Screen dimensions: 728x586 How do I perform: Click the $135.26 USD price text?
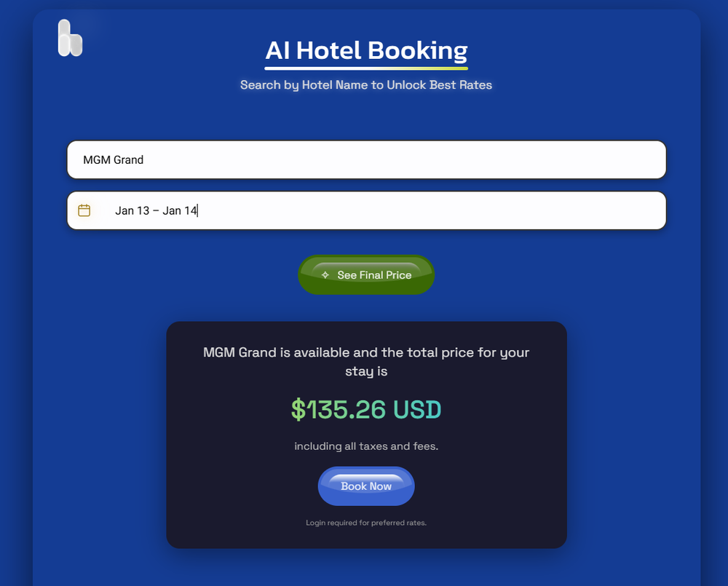click(x=365, y=409)
